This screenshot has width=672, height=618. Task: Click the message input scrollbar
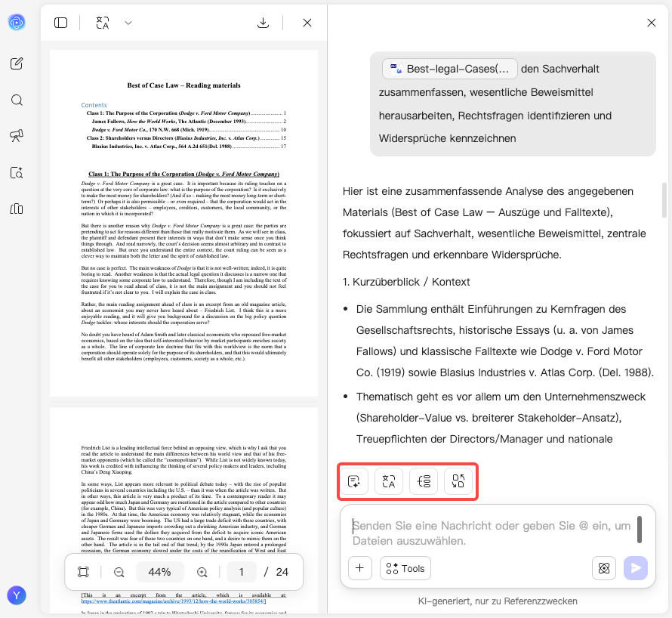coord(639,529)
